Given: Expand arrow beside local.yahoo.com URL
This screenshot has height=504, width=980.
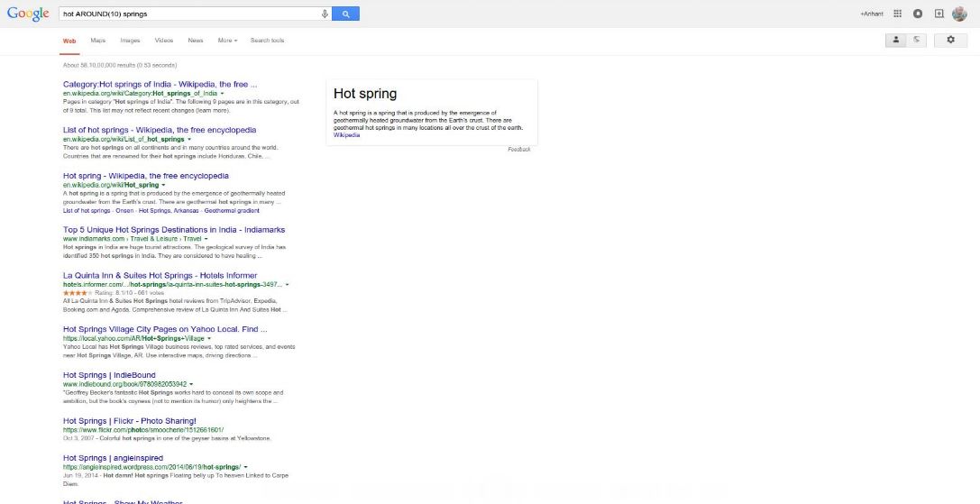Looking at the screenshot, I should coord(209,338).
